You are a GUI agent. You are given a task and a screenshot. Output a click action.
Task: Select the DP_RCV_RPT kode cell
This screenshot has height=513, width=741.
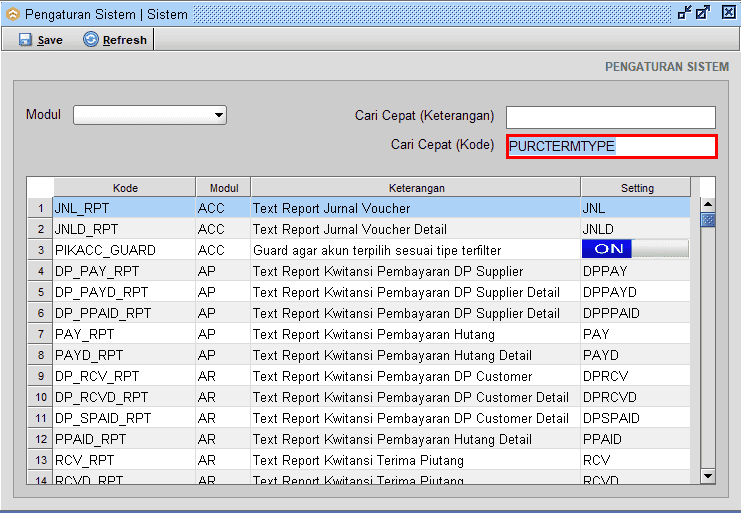tap(124, 376)
